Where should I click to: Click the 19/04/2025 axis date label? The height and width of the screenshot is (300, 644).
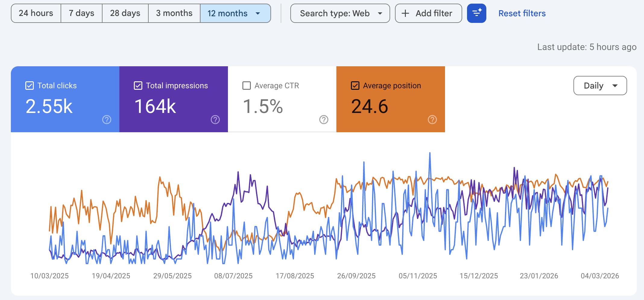111,276
